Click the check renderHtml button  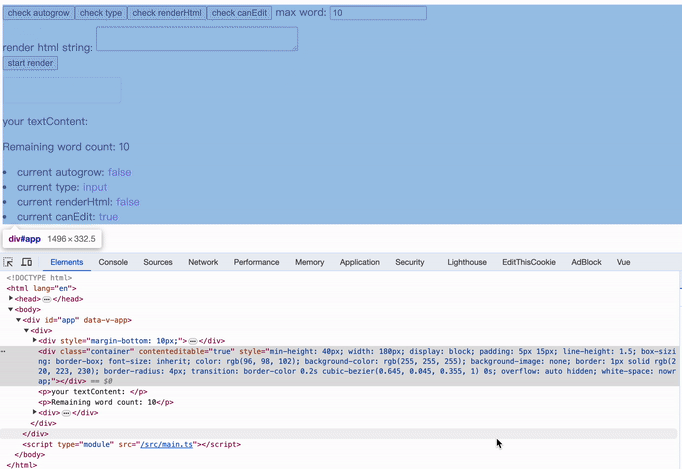click(167, 13)
